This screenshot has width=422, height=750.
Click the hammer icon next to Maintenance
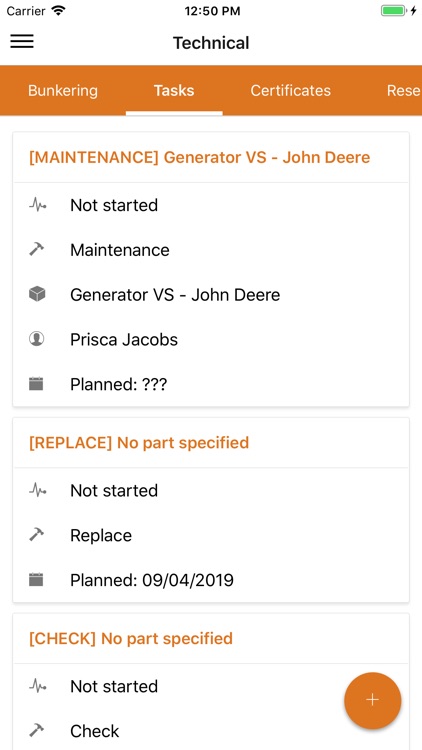click(37, 250)
